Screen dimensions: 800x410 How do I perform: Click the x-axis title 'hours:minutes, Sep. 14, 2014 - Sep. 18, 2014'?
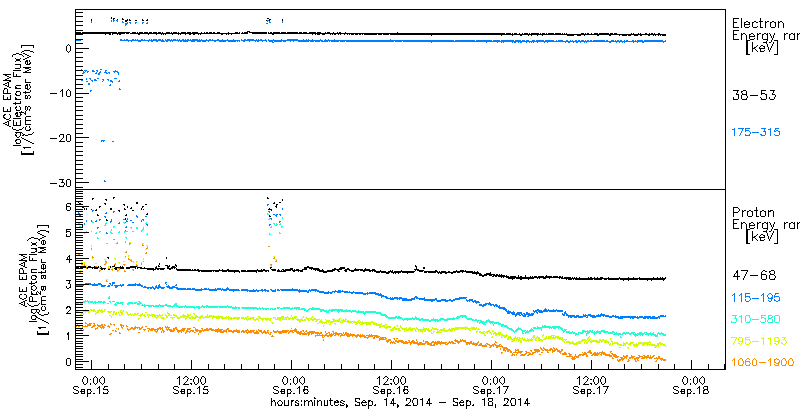[400, 402]
